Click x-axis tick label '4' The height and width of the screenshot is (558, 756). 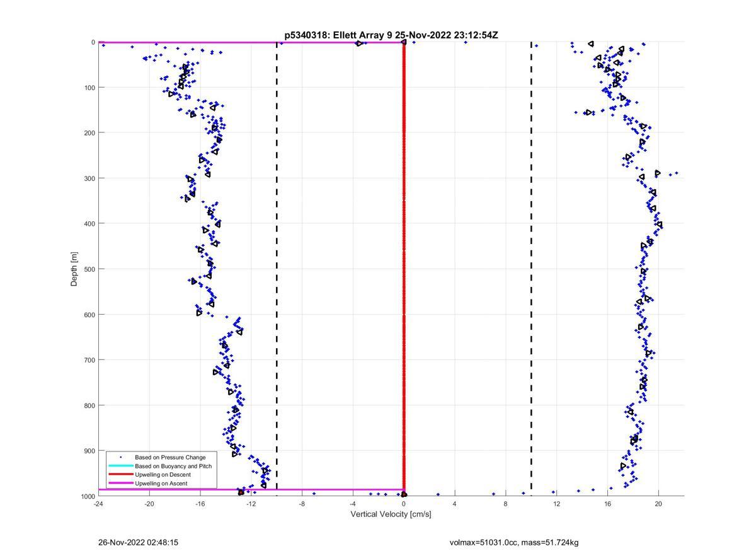(x=455, y=504)
